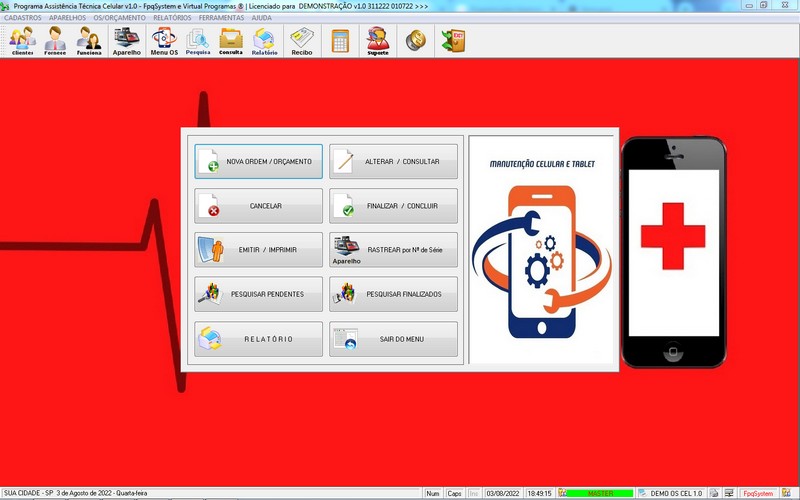
Task: Click FINALIZAR / CONCLUIR button
Action: tap(393, 206)
